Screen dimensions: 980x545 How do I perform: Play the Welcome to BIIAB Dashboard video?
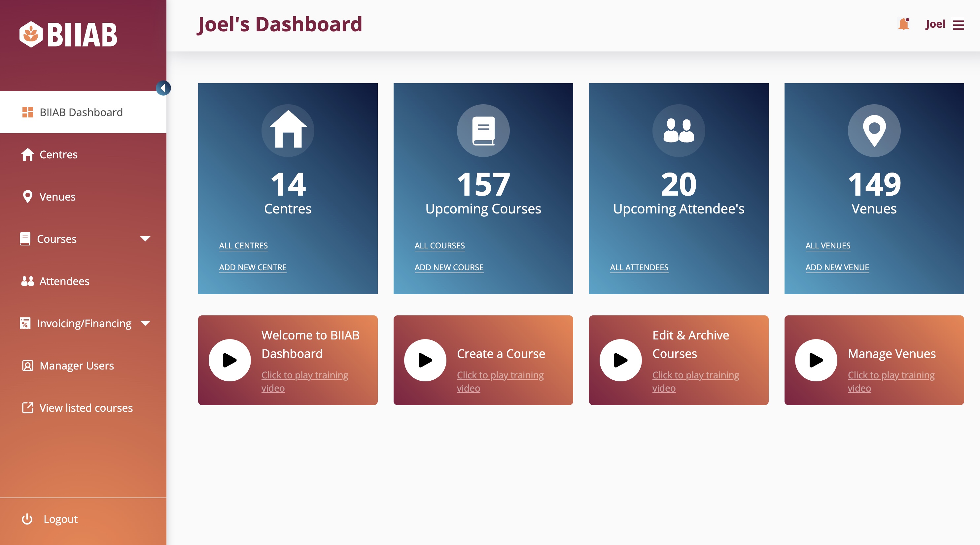click(230, 360)
